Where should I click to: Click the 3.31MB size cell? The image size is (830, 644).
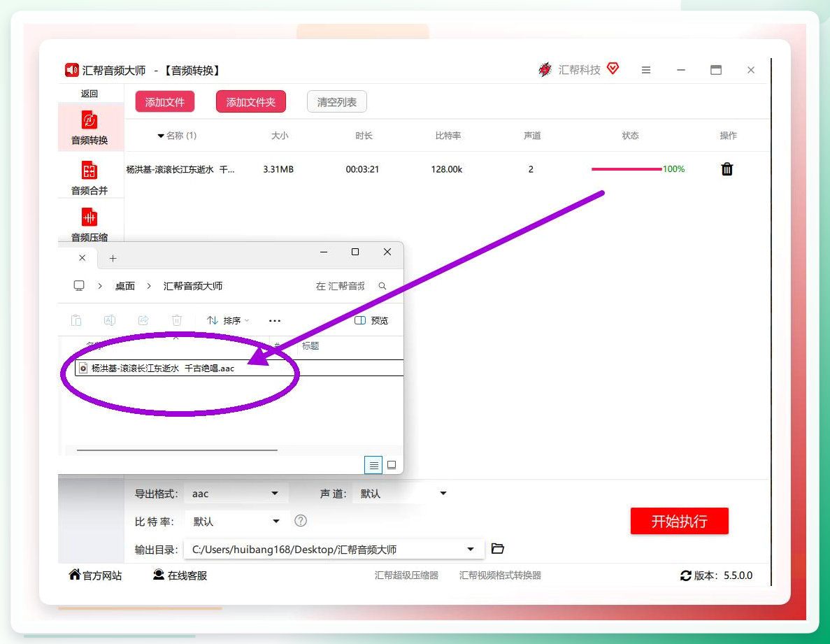click(x=278, y=169)
